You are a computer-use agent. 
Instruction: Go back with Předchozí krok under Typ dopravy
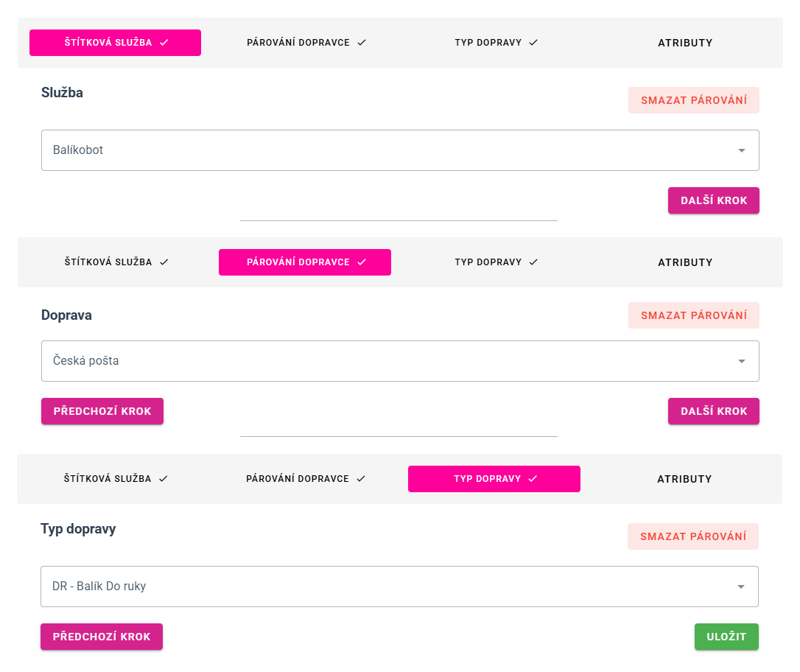(x=102, y=637)
